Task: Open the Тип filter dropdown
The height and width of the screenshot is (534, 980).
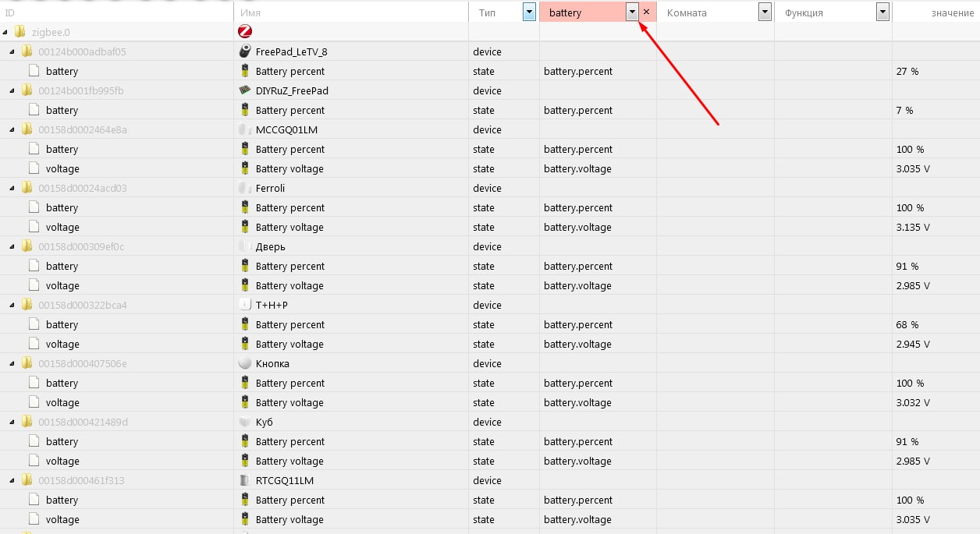Action: pos(529,12)
